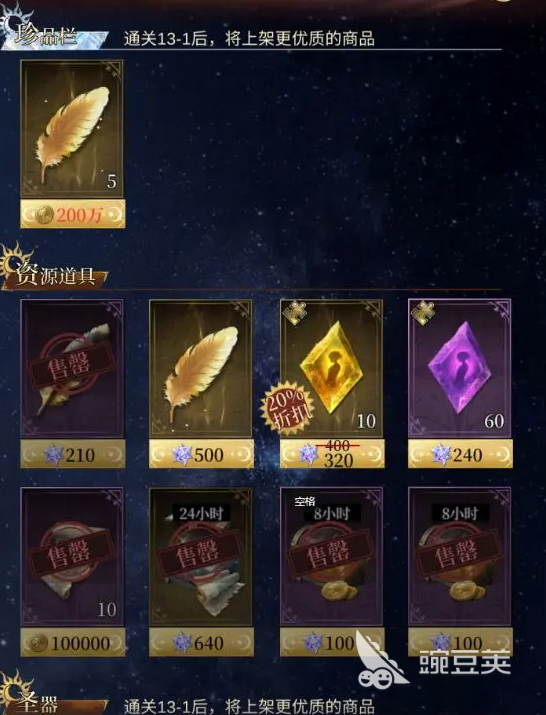The height and width of the screenshot is (715, 546).
Task: Buy the feather for 500 crystals
Action: pyautogui.click(x=201, y=454)
